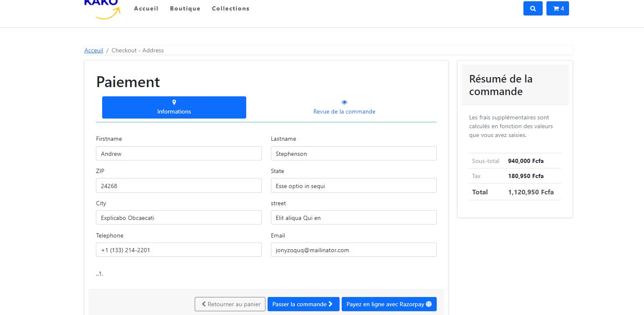Click Passer la commande button
Screen dimensions: 644x315
[x=303, y=304]
